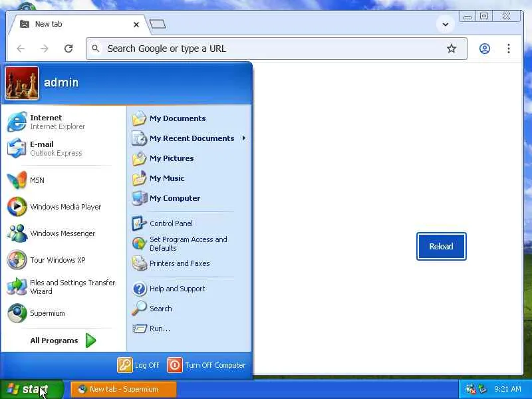Click Turn Off Computer button

206,365
